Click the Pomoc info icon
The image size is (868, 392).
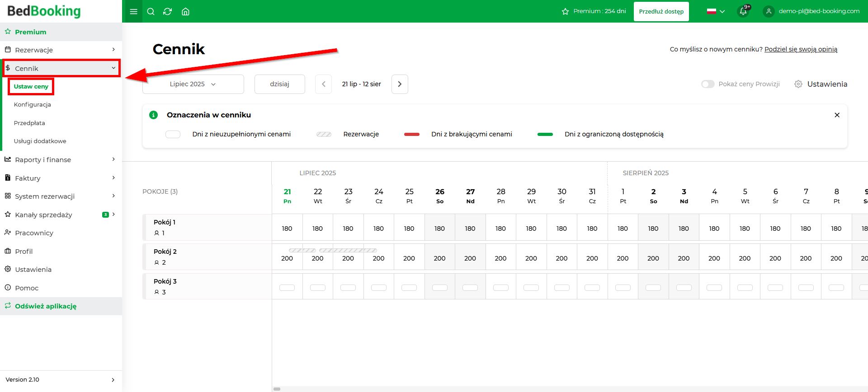click(8, 288)
